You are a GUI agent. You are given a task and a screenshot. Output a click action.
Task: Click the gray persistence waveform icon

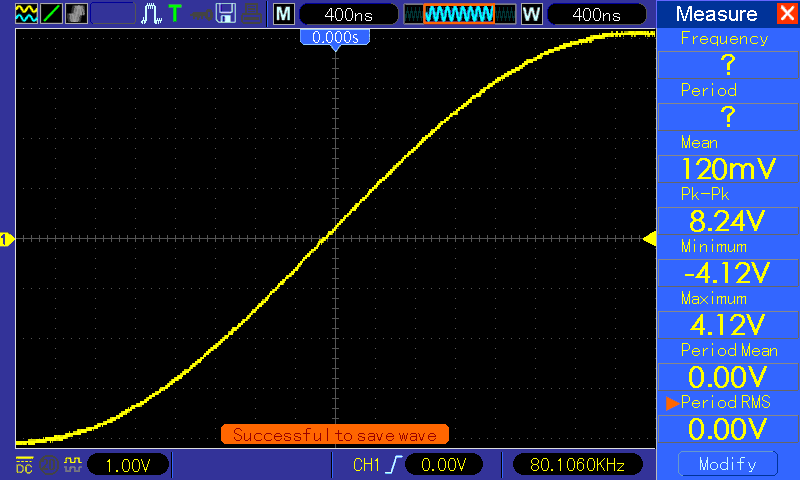pyautogui.click(x=76, y=13)
